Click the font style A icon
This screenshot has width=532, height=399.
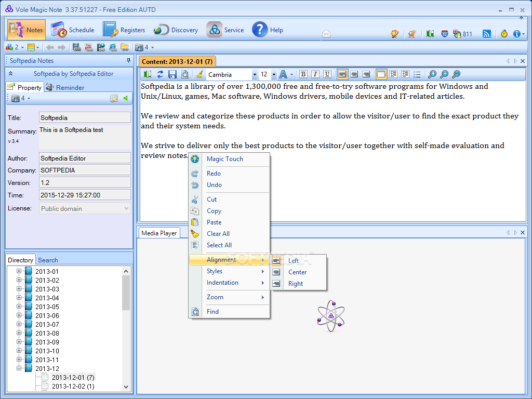coord(283,74)
